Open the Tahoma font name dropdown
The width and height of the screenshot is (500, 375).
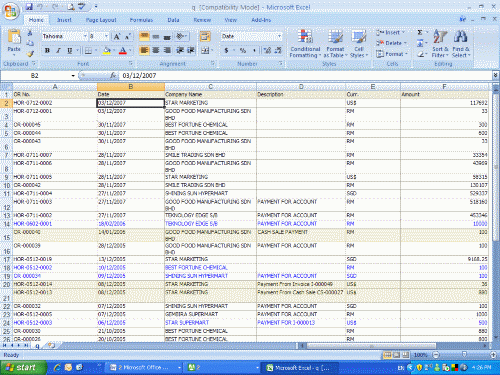(85, 36)
